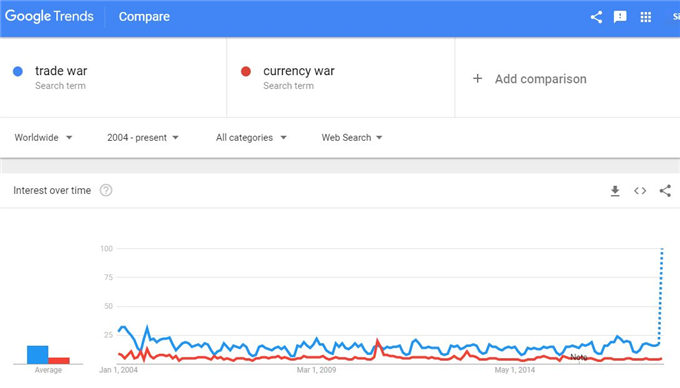
Task: Click the share icon in blue header
Action: pyautogui.click(x=596, y=17)
